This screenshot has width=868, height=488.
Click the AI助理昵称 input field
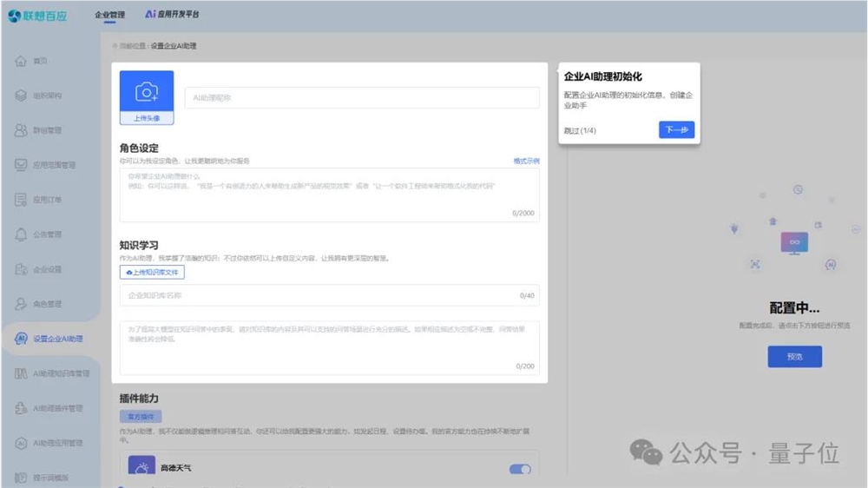(x=362, y=97)
